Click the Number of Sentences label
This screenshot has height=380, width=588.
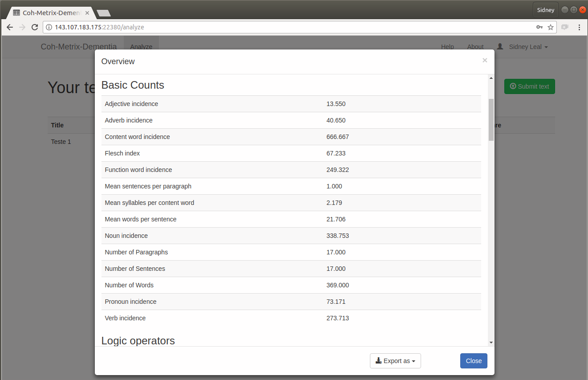click(x=135, y=269)
